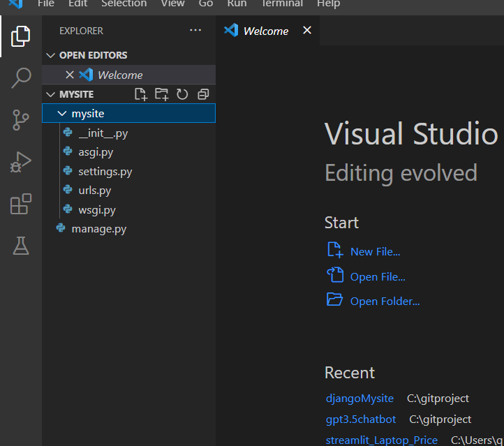The image size is (504, 446).
Task: Close Welcome in Open Editors list
Action: (69, 75)
